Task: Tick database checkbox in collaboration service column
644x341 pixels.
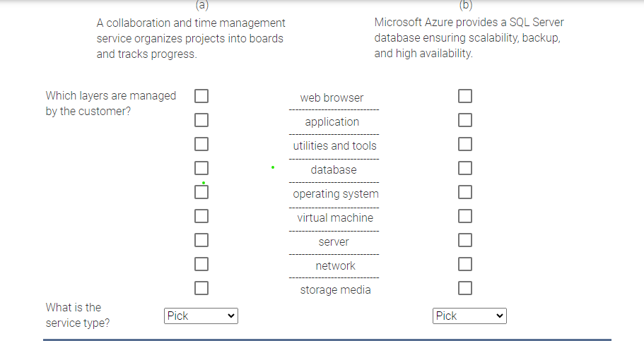Action: tap(201, 168)
